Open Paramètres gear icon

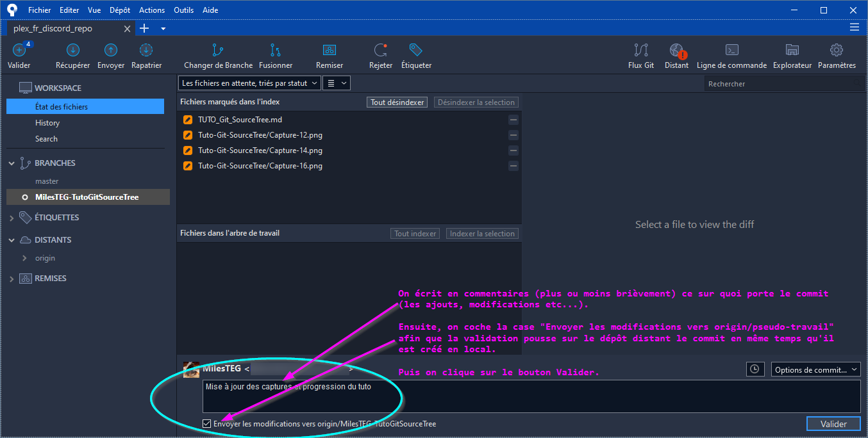[x=837, y=51]
